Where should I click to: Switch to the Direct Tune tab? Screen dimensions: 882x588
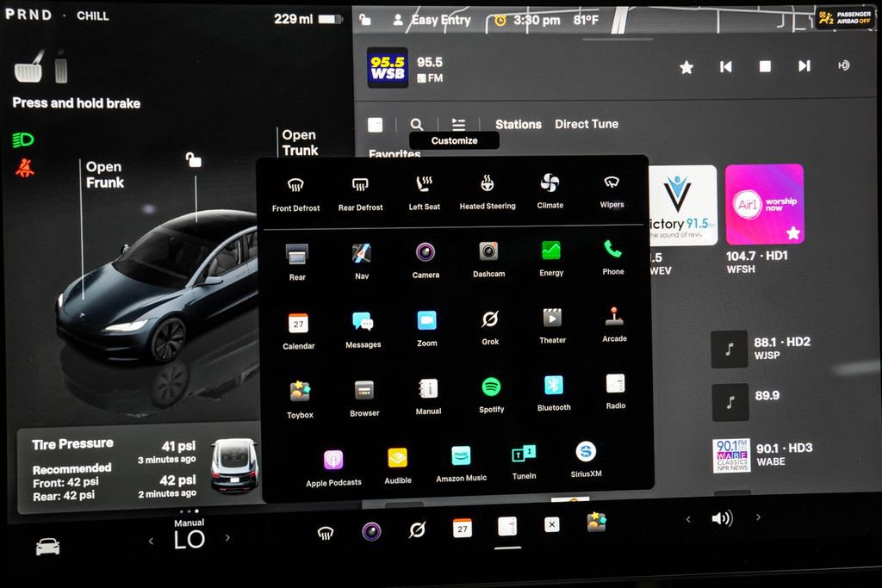(x=587, y=124)
